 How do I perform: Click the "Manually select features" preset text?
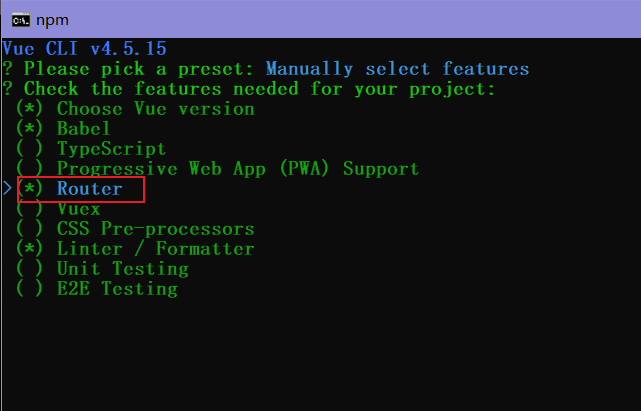coord(397,68)
